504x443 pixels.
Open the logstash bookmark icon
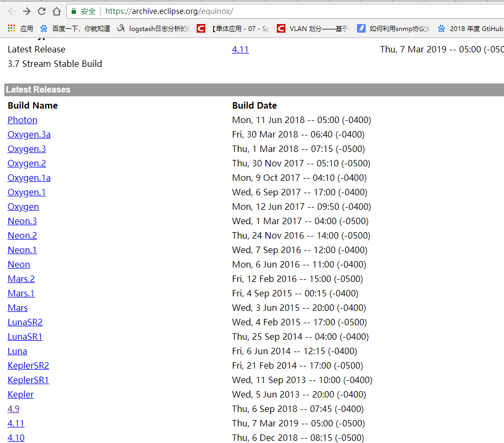121,28
